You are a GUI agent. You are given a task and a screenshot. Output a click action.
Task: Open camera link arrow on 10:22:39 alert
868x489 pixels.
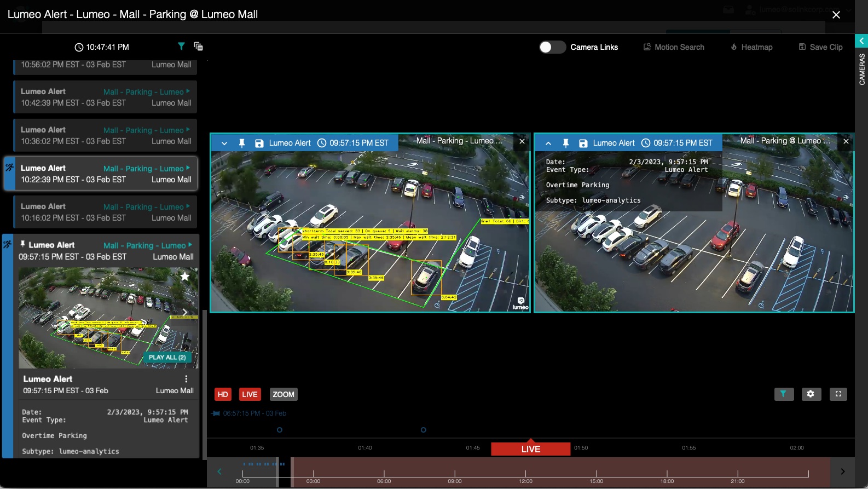tap(188, 168)
